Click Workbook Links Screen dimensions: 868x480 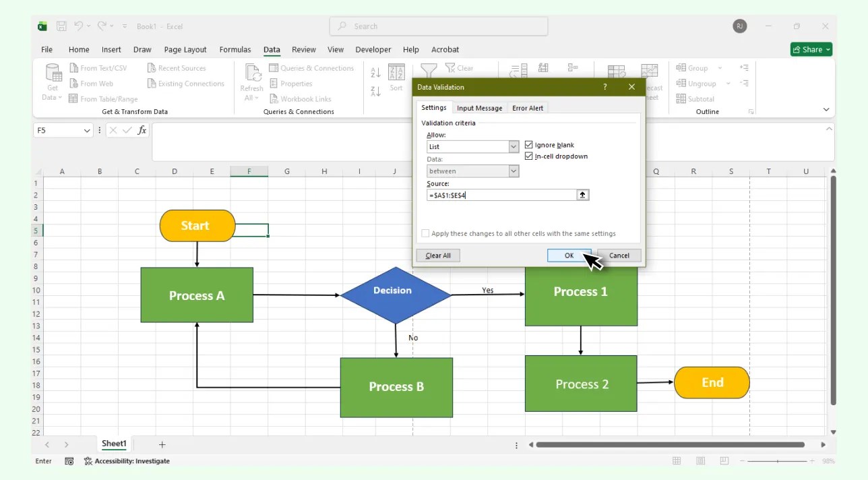point(301,99)
